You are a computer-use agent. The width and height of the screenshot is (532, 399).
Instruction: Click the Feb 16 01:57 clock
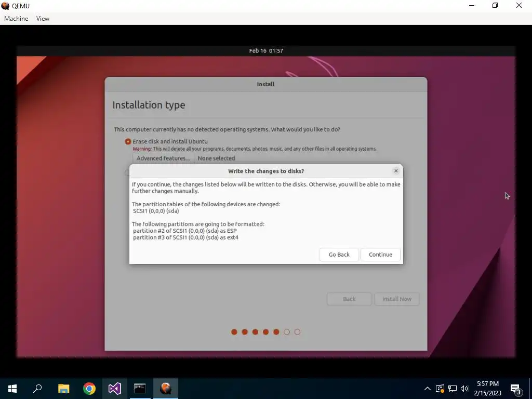click(266, 51)
